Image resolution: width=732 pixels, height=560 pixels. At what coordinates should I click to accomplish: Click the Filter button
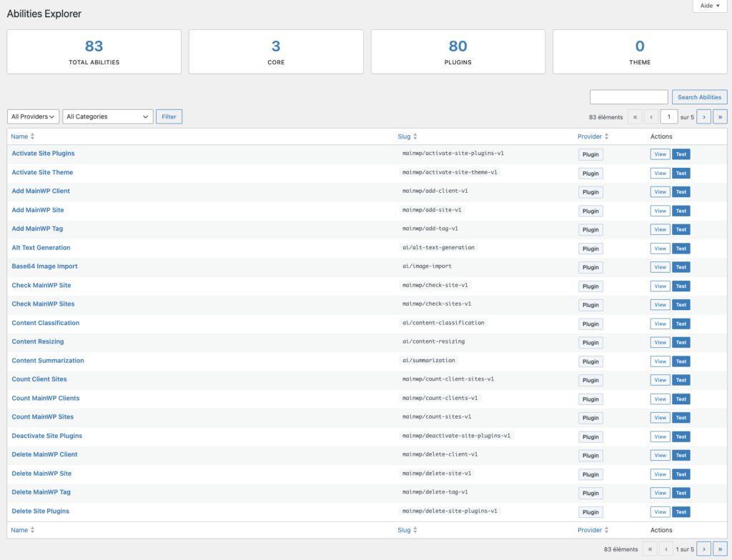[x=169, y=116]
